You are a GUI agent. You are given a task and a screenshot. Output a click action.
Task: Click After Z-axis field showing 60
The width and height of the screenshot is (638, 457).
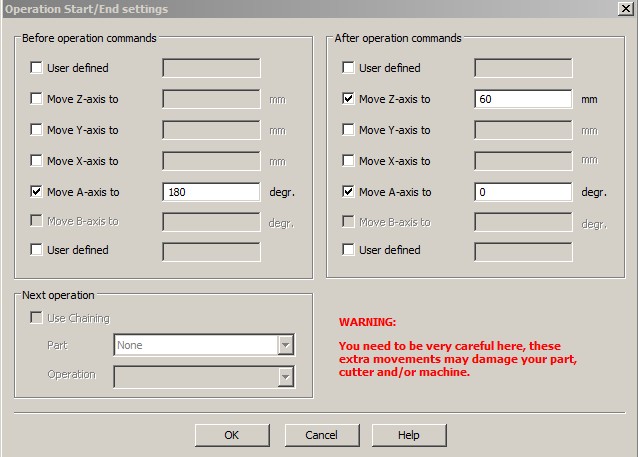click(523, 100)
